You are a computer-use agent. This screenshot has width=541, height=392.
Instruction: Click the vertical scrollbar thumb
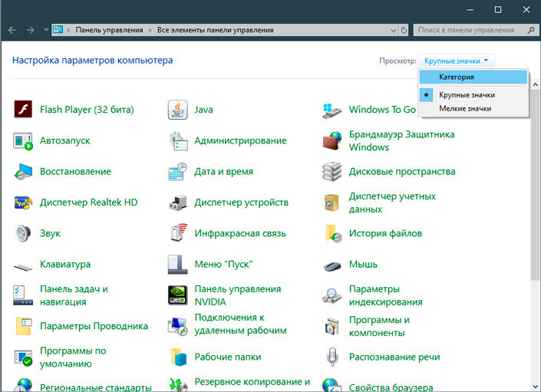click(x=535, y=186)
